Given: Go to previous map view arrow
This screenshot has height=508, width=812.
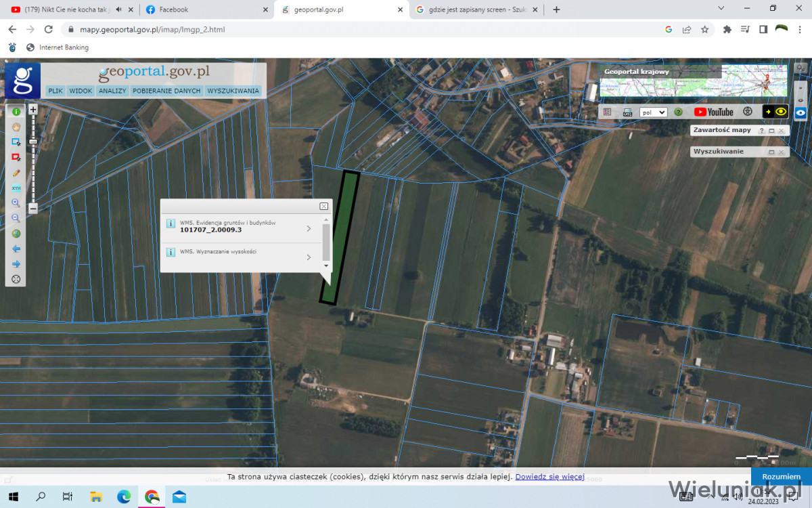Looking at the screenshot, I should (16, 249).
